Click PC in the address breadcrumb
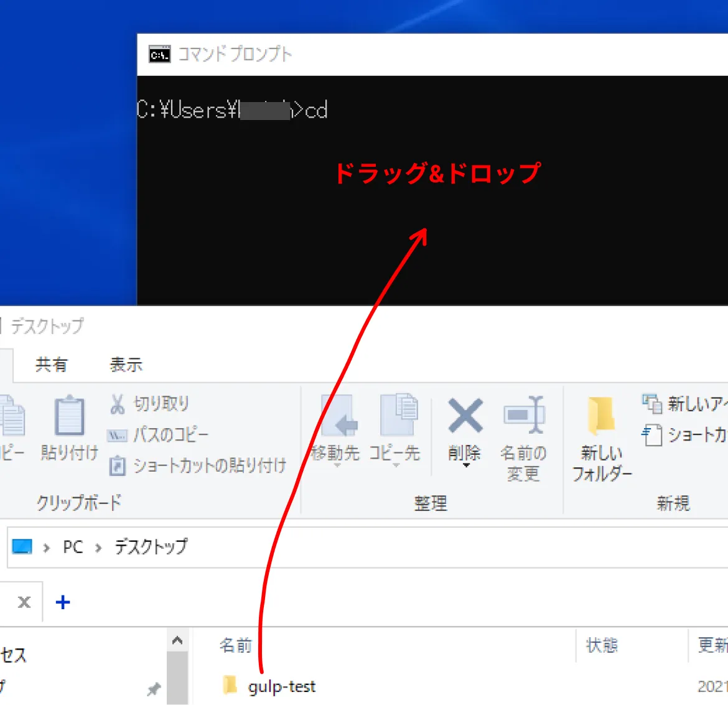The width and height of the screenshot is (728, 705). point(73,547)
